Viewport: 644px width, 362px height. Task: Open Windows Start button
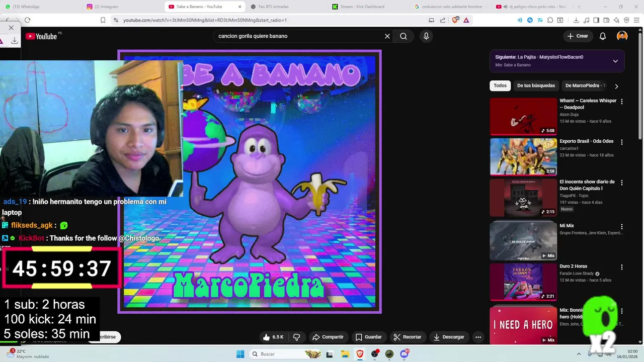point(240,354)
